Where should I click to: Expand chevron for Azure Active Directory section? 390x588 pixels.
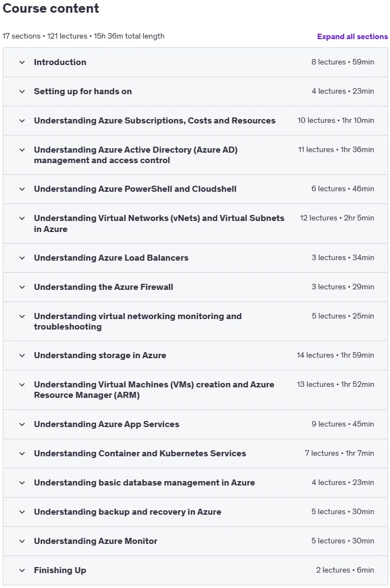point(22,150)
